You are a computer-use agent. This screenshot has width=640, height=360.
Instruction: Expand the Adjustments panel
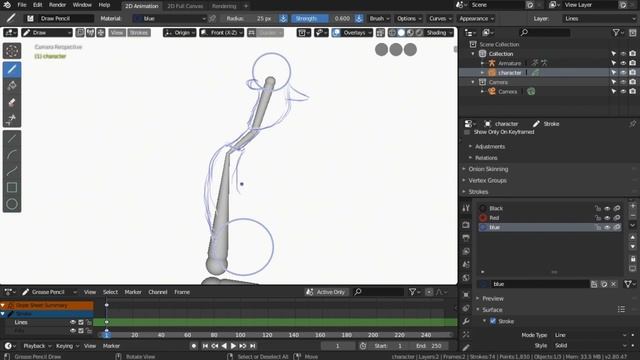(490, 146)
